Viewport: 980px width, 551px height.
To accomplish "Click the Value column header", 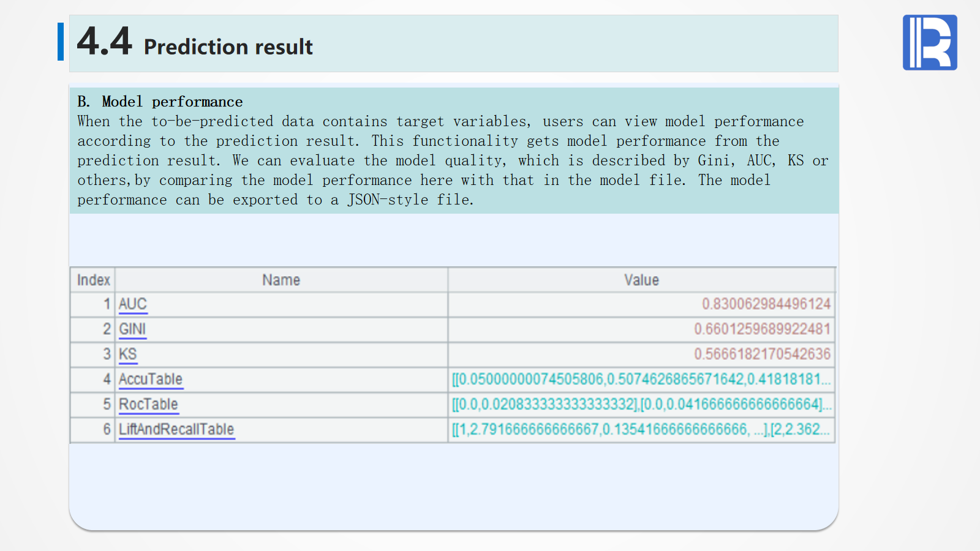I will pyautogui.click(x=641, y=280).
